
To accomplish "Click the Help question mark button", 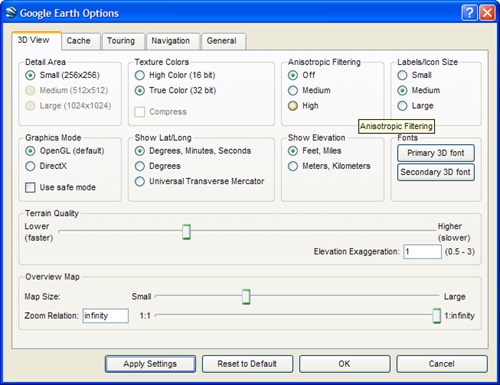I will pos(469,13).
